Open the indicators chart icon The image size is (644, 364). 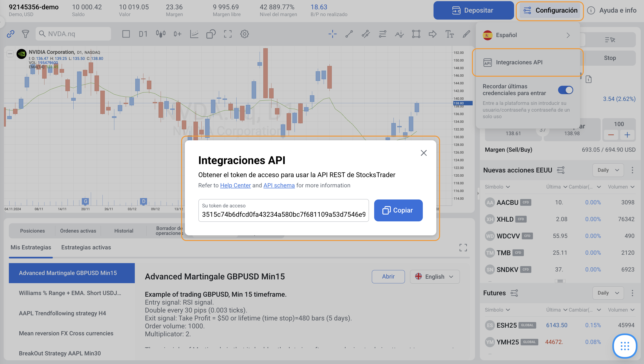coord(194,34)
